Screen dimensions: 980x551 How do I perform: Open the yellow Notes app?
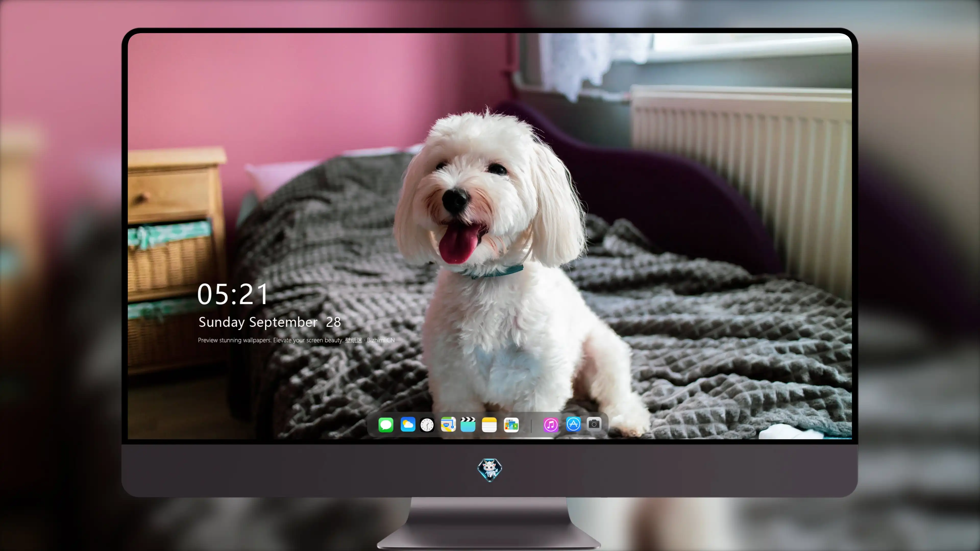tap(489, 425)
